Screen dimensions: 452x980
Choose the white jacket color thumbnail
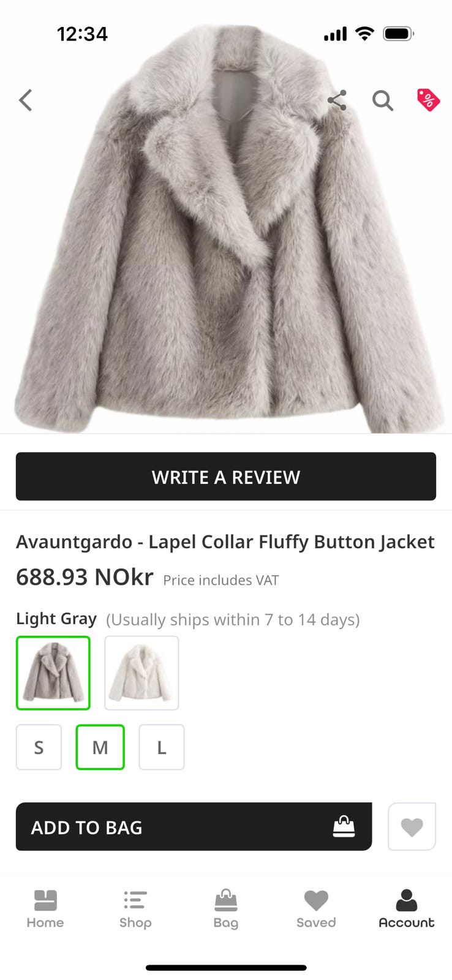(141, 673)
